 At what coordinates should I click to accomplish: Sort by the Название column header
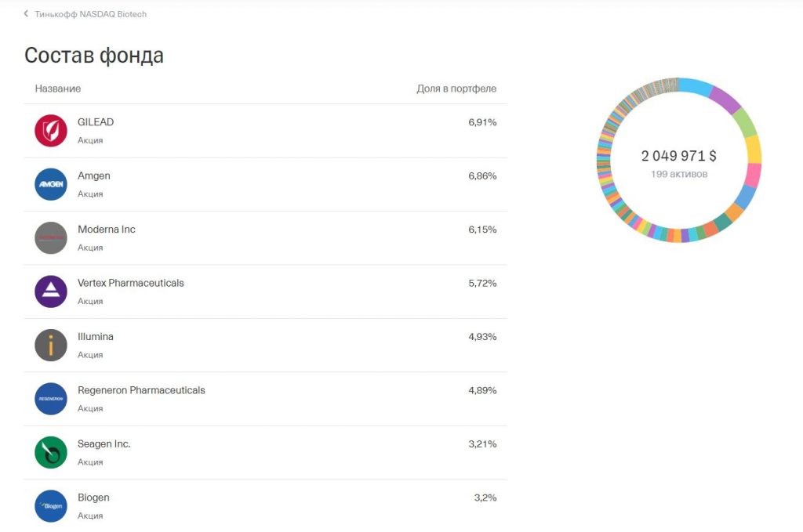pos(58,89)
